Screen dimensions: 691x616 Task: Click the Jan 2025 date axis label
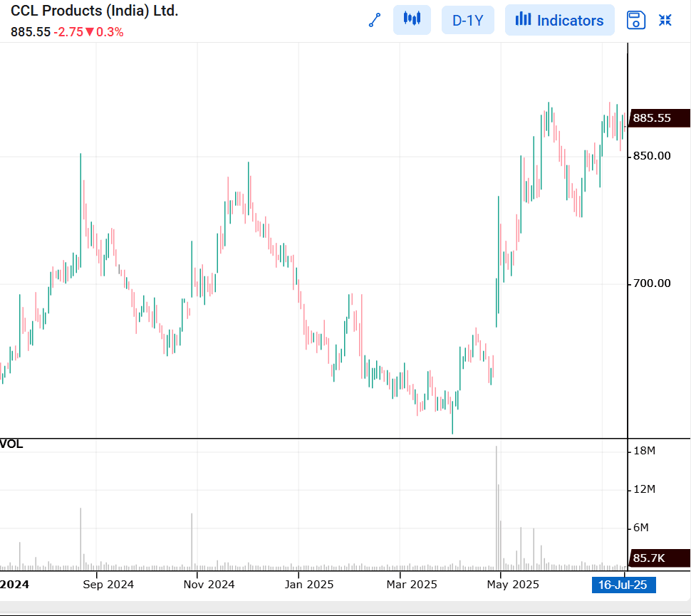coord(309,585)
